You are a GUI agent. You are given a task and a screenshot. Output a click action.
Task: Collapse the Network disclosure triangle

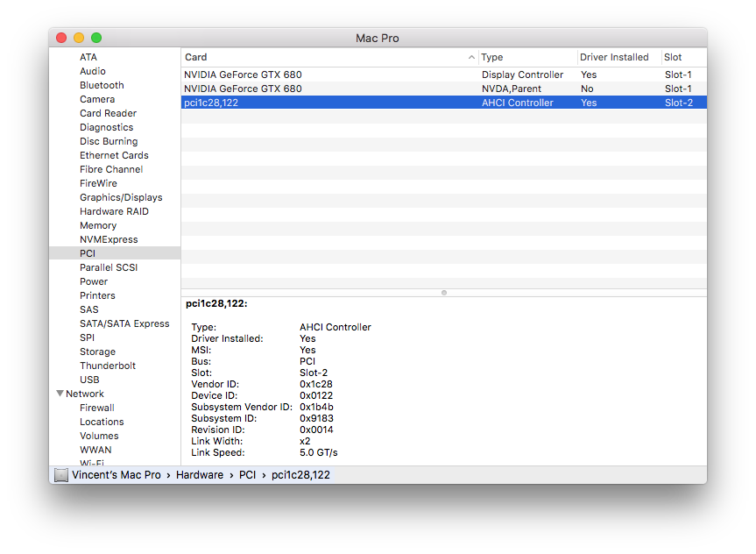click(60, 393)
